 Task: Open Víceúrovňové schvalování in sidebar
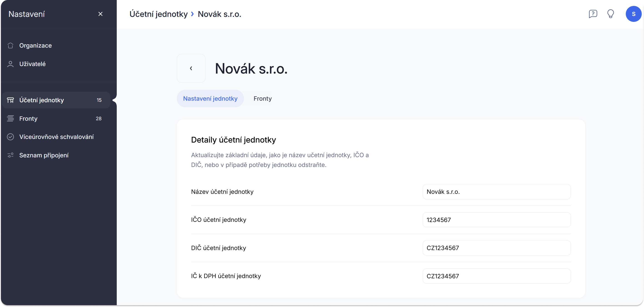(x=56, y=137)
